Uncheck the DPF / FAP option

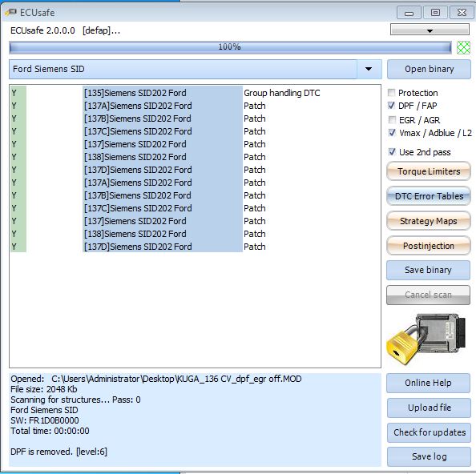(x=392, y=106)
